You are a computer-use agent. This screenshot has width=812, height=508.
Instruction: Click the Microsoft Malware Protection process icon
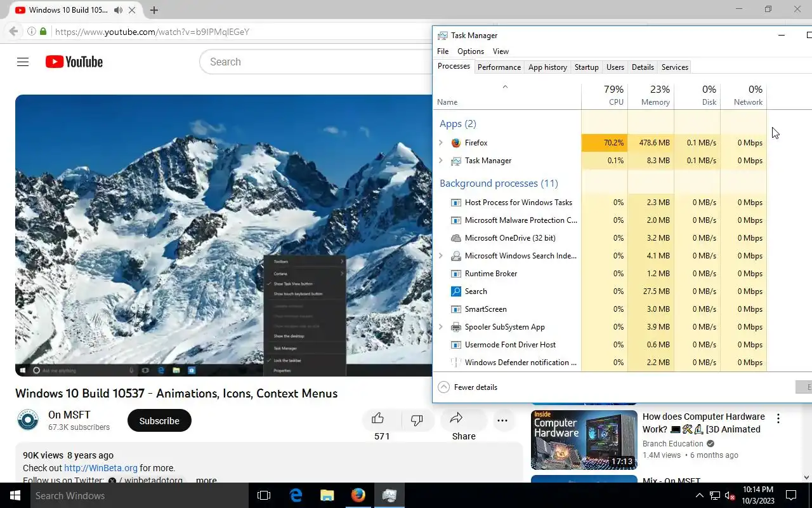455,220
